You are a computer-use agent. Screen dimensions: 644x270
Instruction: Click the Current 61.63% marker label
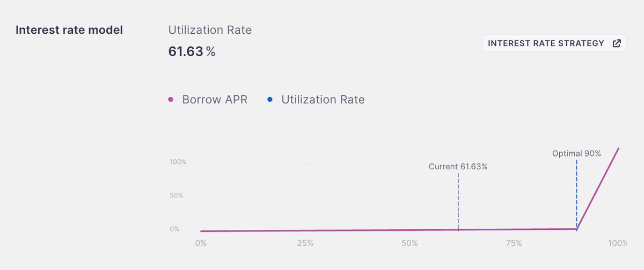(458, 167)
